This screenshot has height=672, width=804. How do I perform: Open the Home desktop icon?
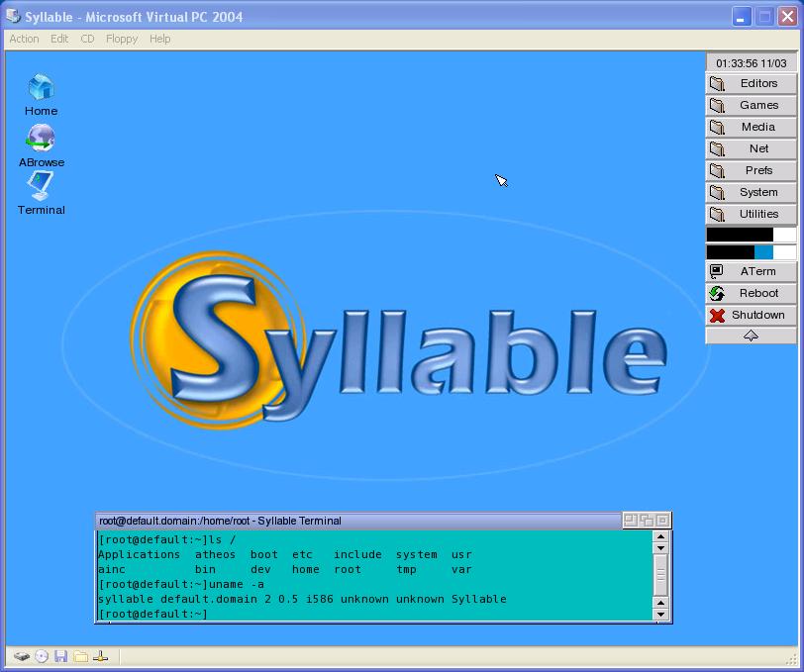tap(41, 95)
